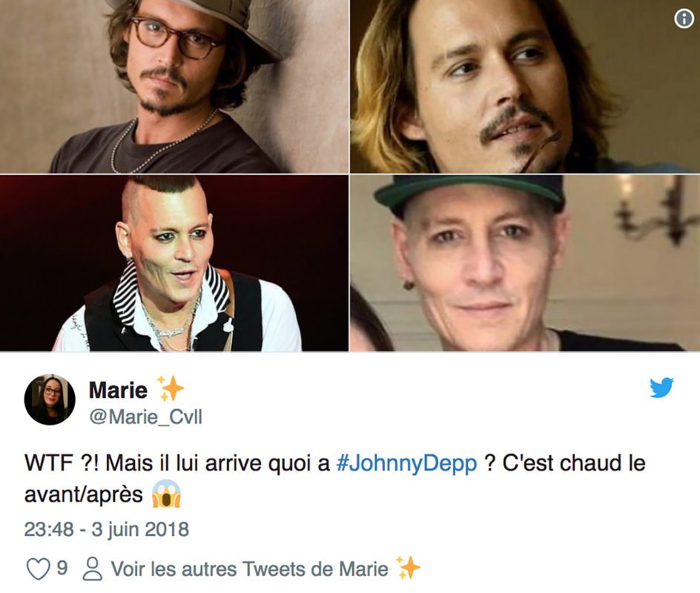Viewport: 700px width, 593px height.
Task: Click the blue Twitter bird logo
Action: tap(661, 387)
